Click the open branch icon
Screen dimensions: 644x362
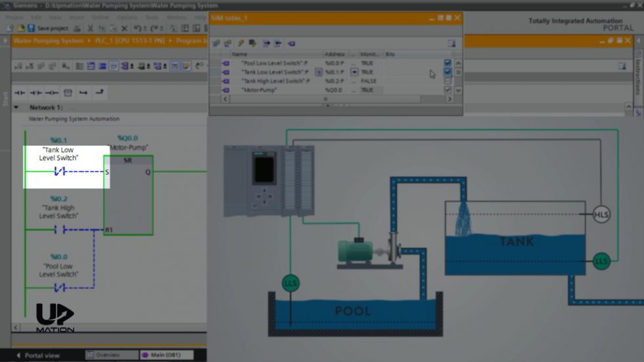83,93
